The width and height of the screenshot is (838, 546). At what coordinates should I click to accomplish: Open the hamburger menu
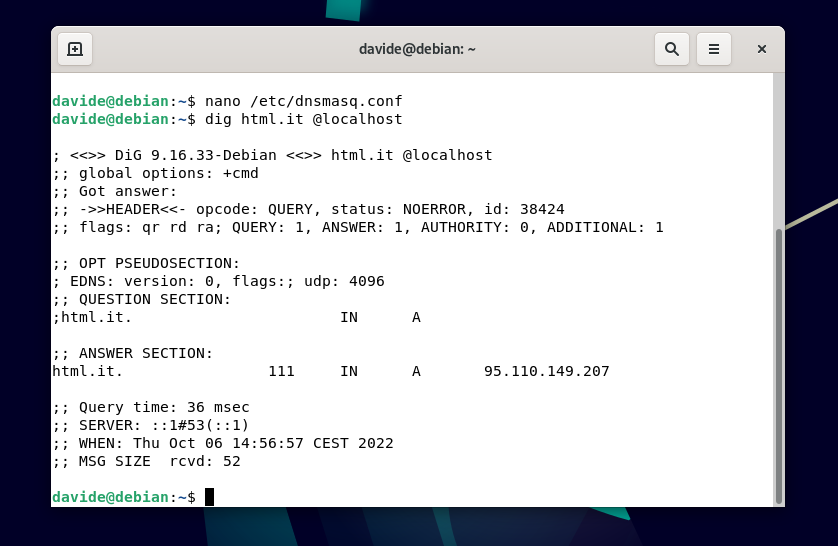pos(713,49)
